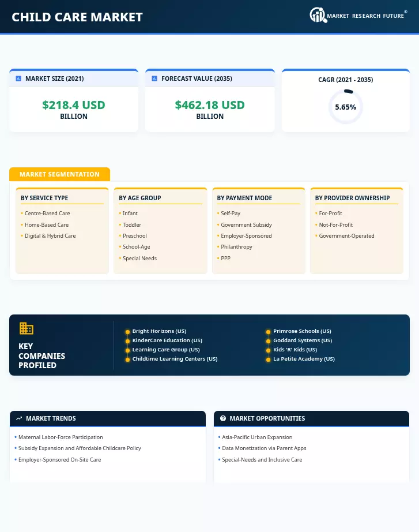
Task: Click the Market Research Future brand text
Action: click(365, 16)
